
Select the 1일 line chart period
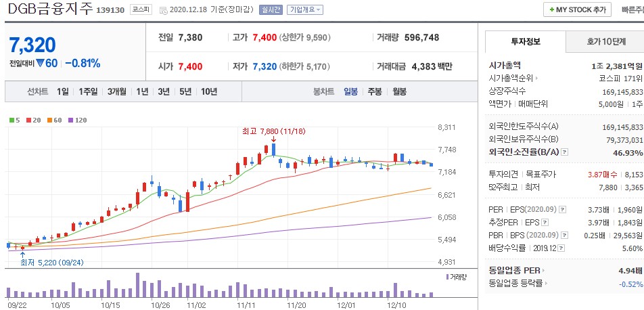(x=63, y=91)
